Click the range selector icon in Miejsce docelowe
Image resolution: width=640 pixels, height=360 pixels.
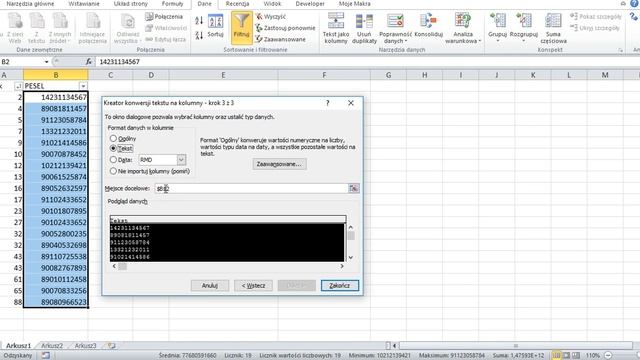coord(353,188)
